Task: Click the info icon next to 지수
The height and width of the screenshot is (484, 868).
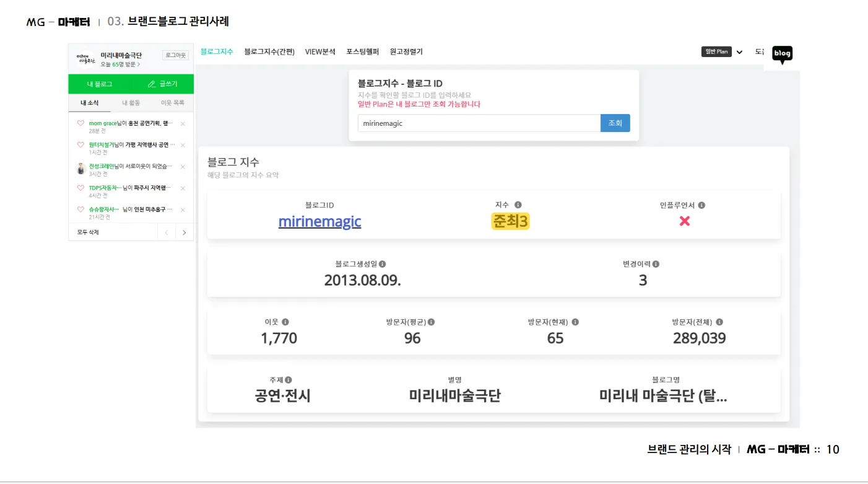Action: 519,205
